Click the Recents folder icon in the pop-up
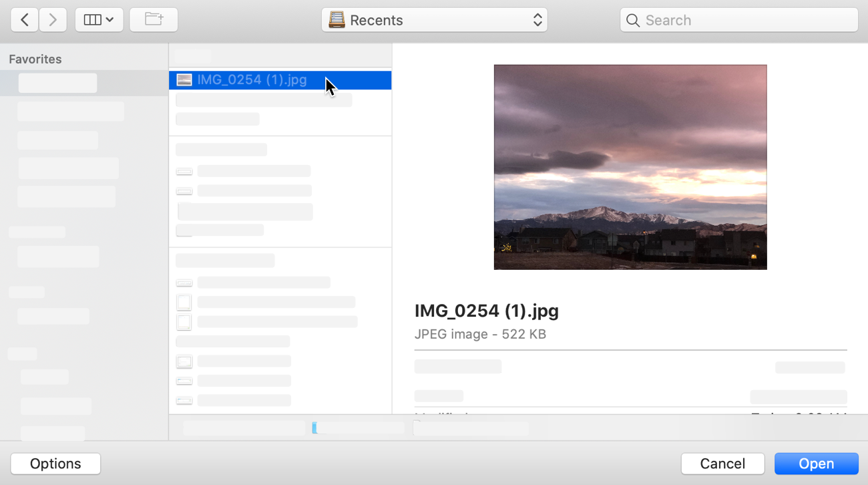 tap(337, 20)
